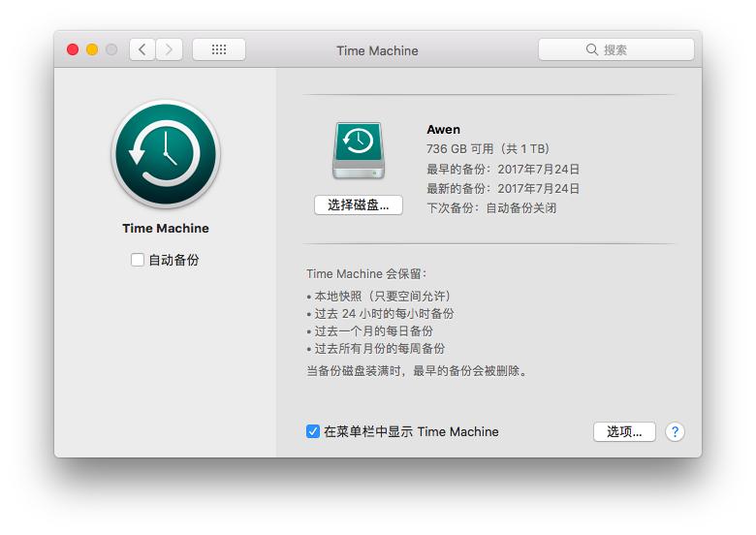This screenshot has width=756, height=535.
Task: Enable the 自动备份 checkbox
Action: [x=138, y=260]
